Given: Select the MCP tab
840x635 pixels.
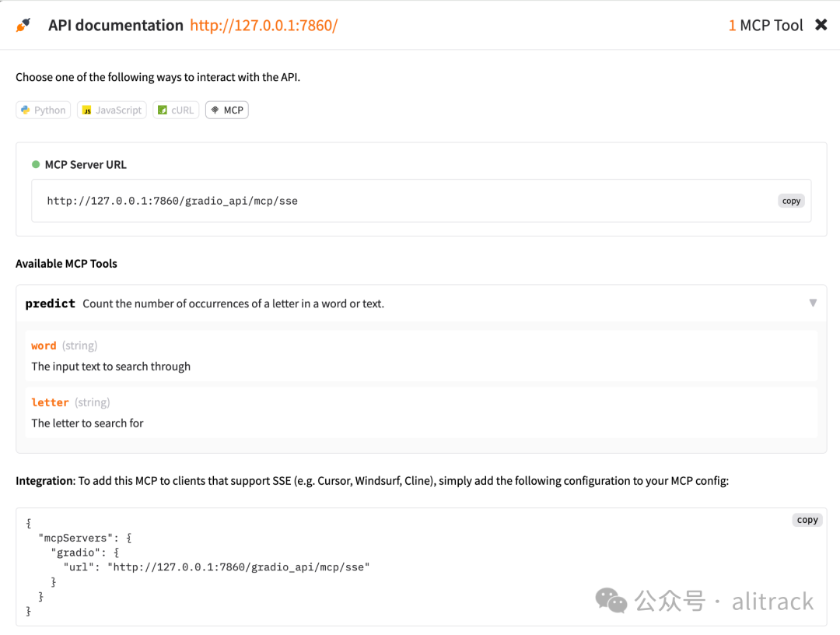Looking at the screenshot, I should [227, 110].
